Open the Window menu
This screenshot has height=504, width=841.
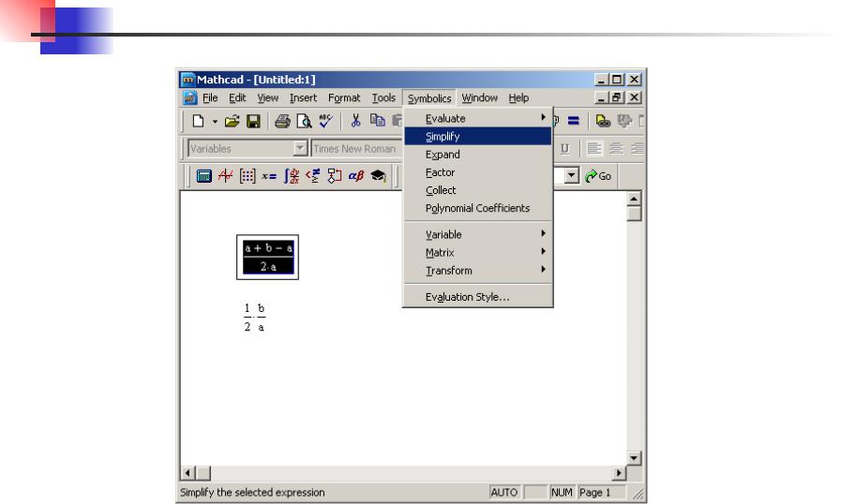coord(479,98)
